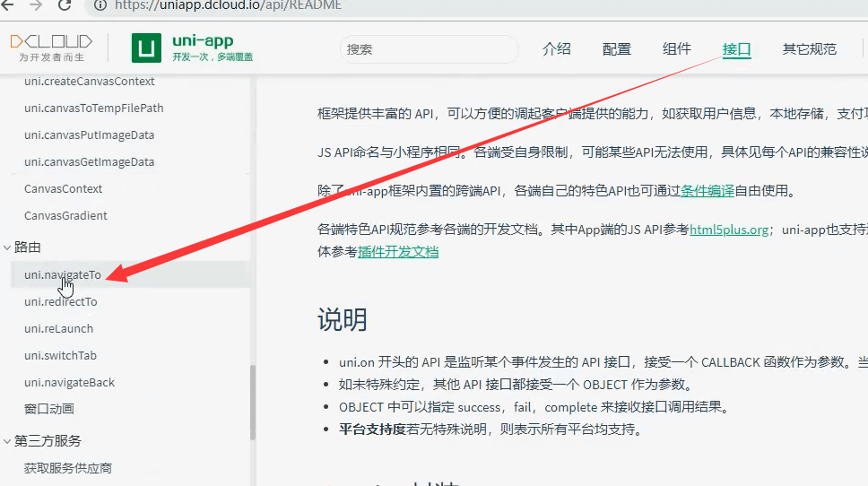Viewport: 868px width, 486px height.
Task: Click the browser back arrow
Action: [x=8, y=5]
